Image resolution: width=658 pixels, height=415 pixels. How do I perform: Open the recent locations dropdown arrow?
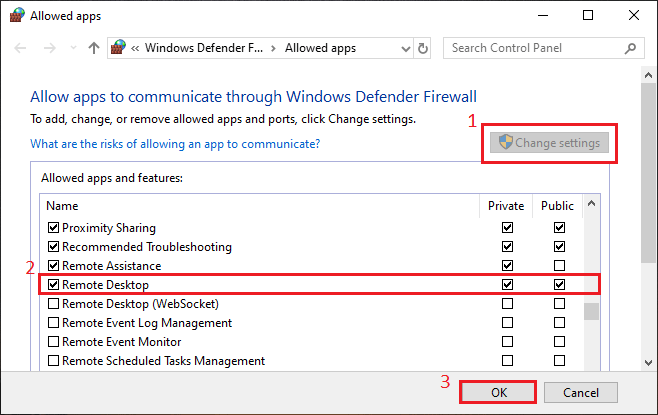(73, 48)
